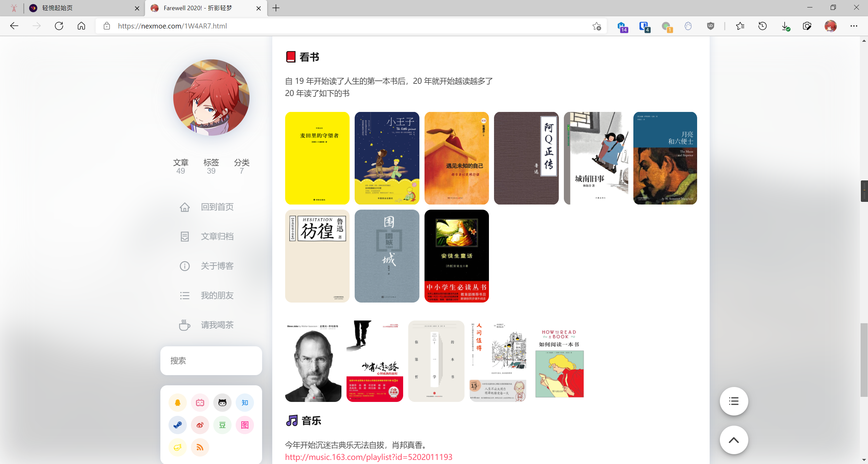Click the 小王子 book cover

(x=387, y=158)
